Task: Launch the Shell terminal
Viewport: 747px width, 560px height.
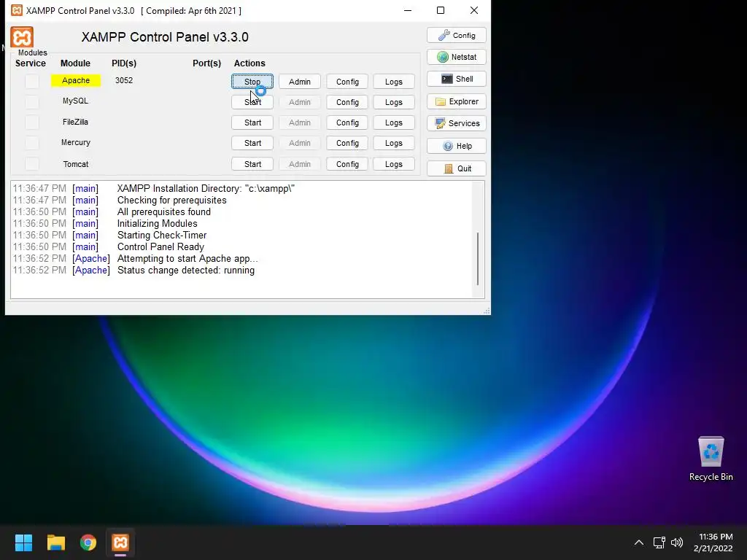Action: [x=457, y=79]
